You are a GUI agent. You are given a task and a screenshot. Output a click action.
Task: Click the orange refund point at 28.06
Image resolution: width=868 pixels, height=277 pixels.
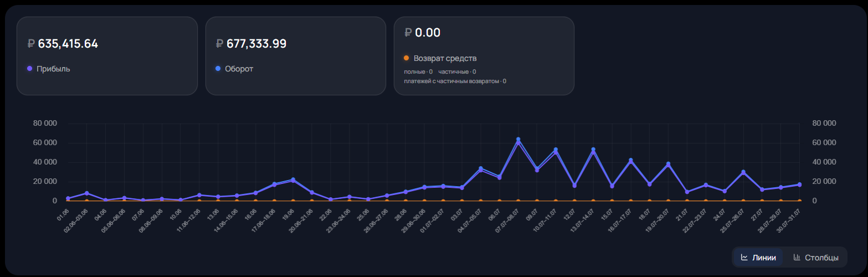405,201
